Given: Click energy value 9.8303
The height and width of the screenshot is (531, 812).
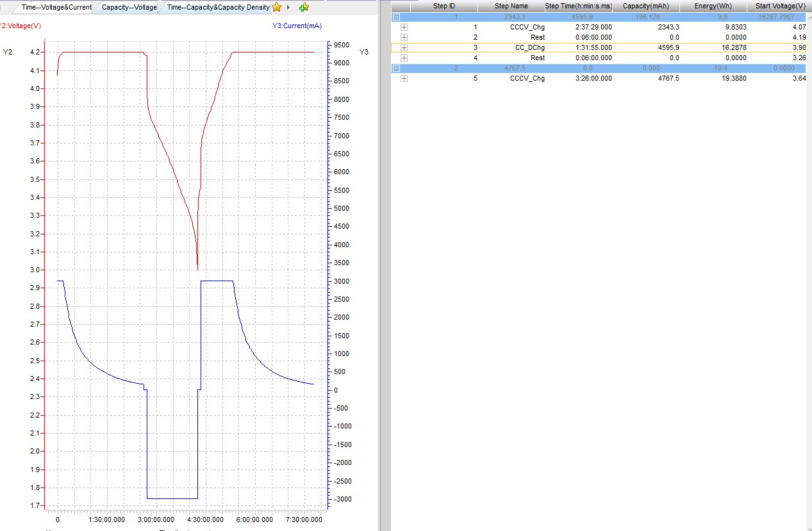Looking at the screenshot, I should tap(734, 27).
